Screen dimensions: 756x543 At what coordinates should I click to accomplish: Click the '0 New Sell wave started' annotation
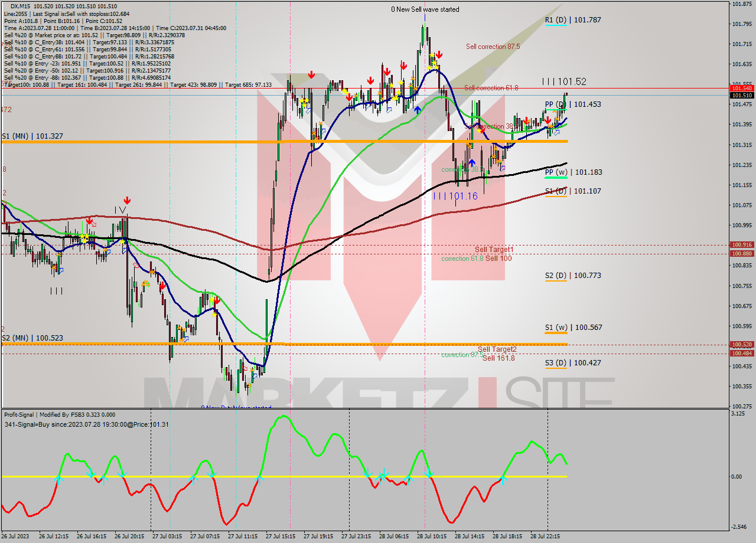tap(425, 9)
